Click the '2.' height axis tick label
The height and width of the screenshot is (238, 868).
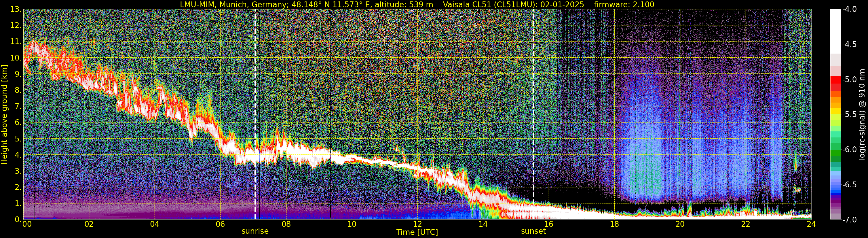click(18, 188)
